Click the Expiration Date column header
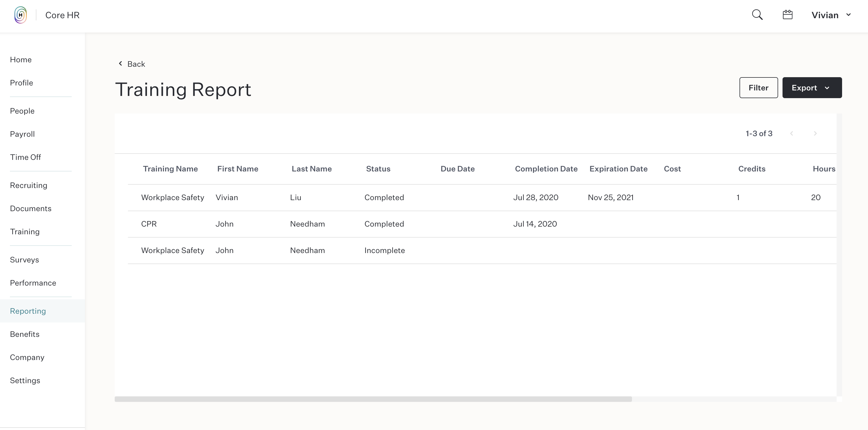This screenshot has width=868, height=430. [x=618, y=169]
